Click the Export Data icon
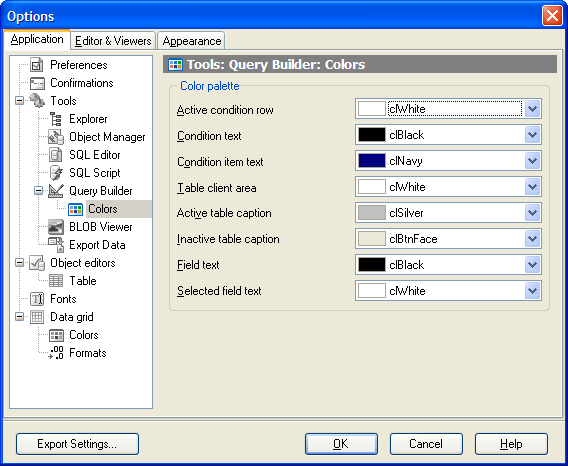Screen dimensions: 568x466 [x=56, y=245]
